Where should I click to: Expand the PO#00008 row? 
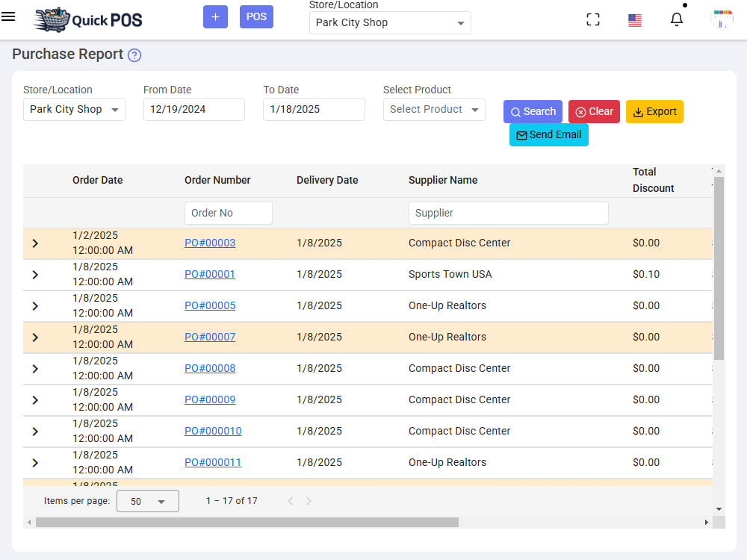tap(35, 369)
